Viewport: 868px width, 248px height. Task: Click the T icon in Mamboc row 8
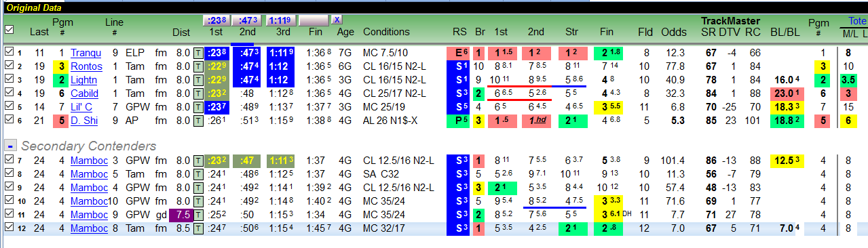(x=198, y=174)
